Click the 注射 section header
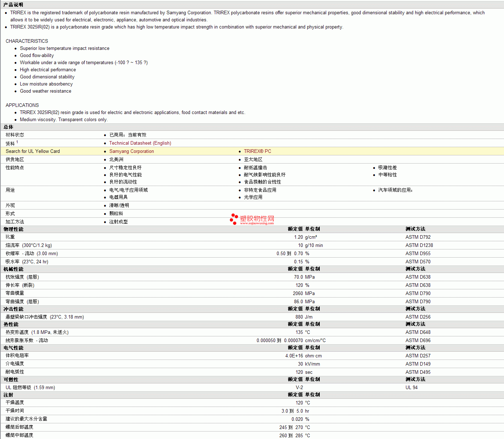The height and width of the screenshot is (439, 504). click(x=8, y=395)
